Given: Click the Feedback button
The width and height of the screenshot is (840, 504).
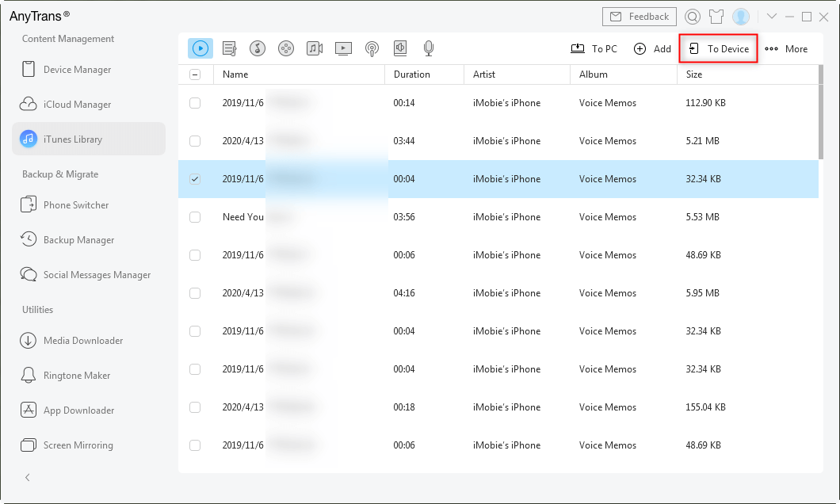Looking at the screenshot, I should (639, 17).
